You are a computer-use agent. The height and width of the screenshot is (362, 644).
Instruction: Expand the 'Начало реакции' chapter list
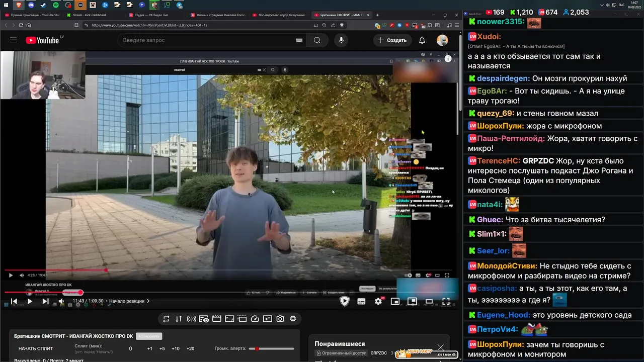click(129, 301)
